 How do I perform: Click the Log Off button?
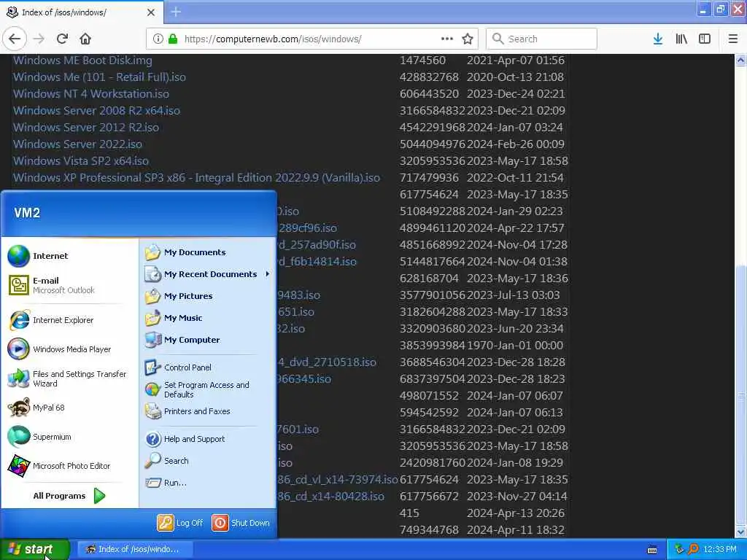pos(180,523)
